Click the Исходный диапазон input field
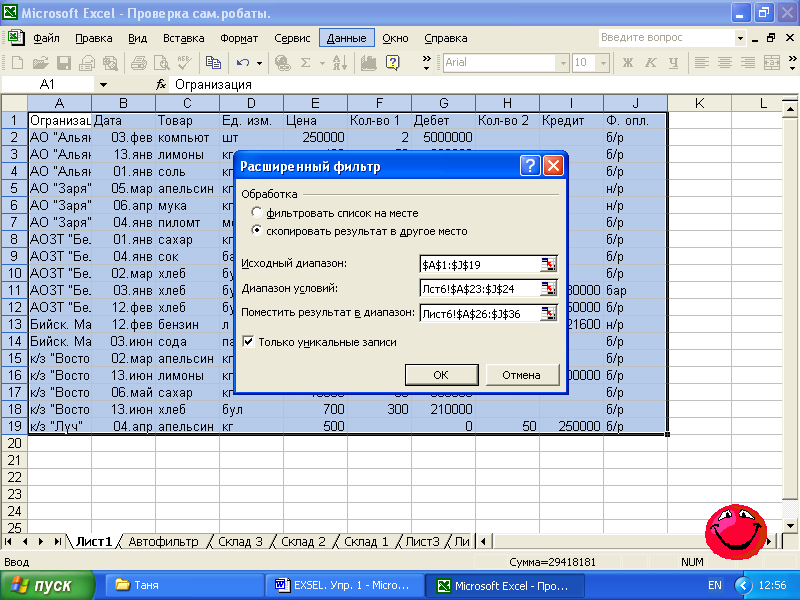This screenshot has height=600, width=800. tap(480, 264)
